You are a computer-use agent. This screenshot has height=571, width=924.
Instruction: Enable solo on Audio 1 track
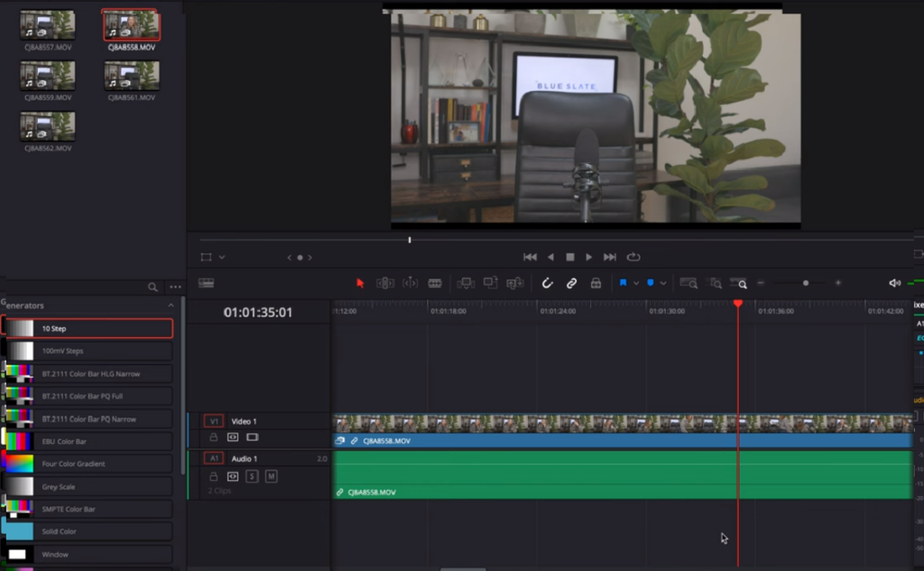[253, 476]
